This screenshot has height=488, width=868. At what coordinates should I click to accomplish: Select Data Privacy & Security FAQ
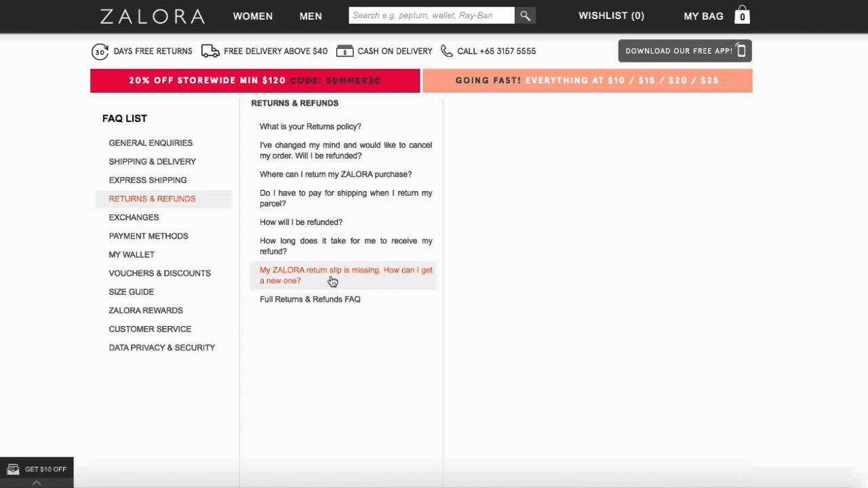click(x=161, y=348)
